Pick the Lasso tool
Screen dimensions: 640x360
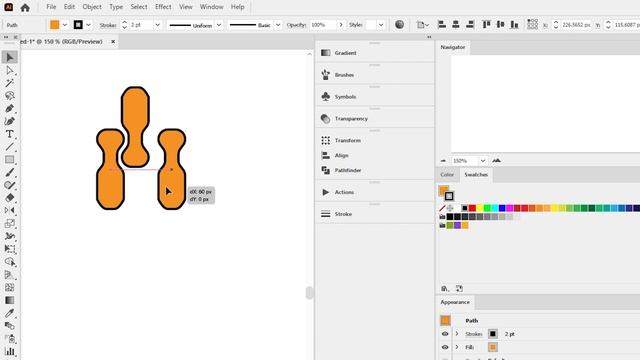click(x=10, y=96)
